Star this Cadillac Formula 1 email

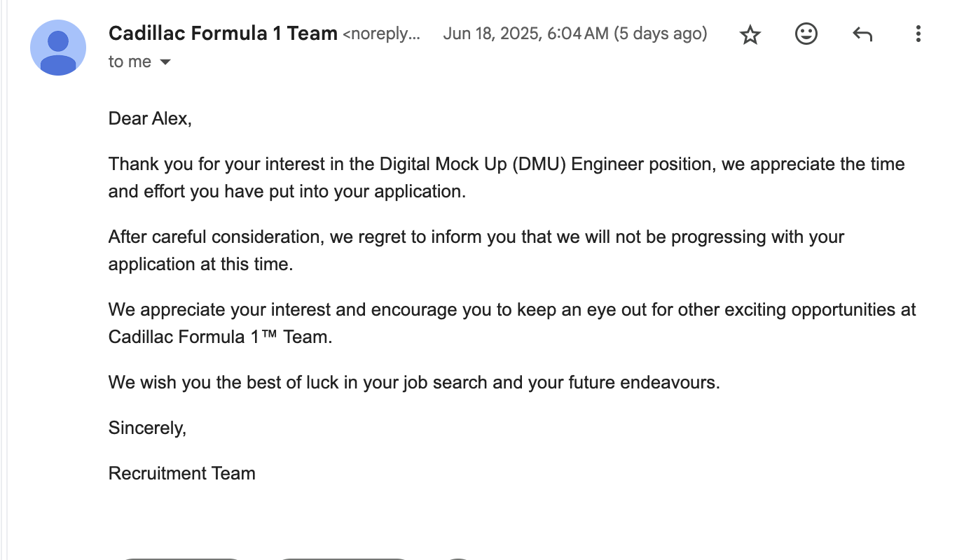pyautogui.click(x=750, y=34)
